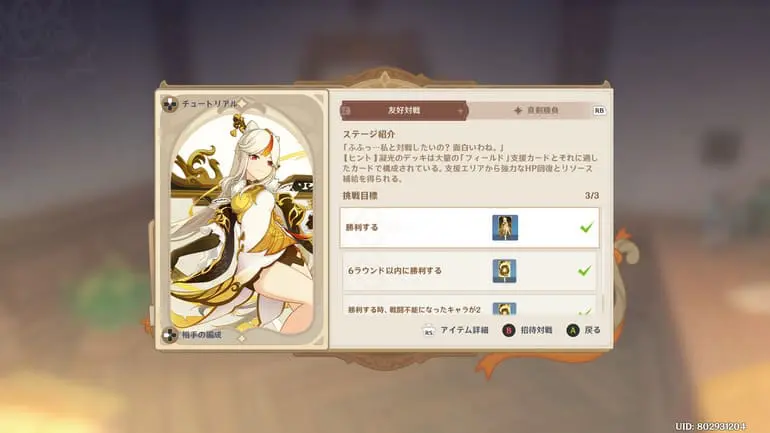Click the checkmark on the third challenge goal
The height and width of the screenshot is (433, 770).
pyautogui.click(x=584, y=311)
